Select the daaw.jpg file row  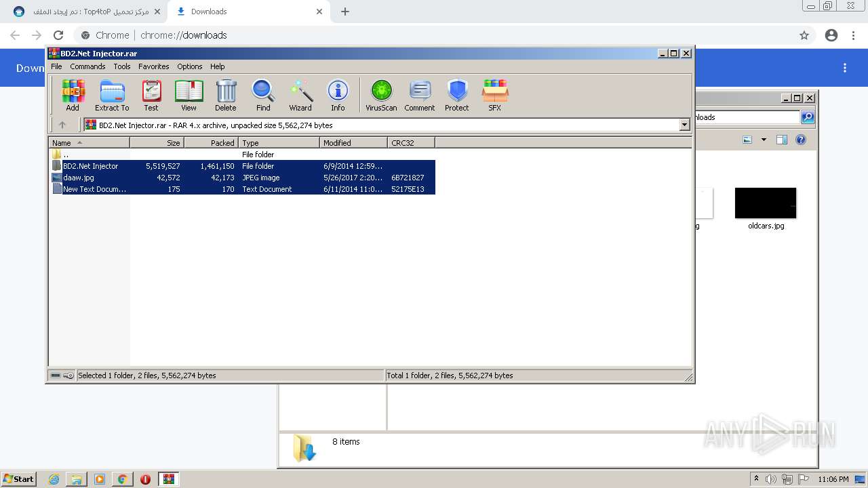tap(242, 178)
